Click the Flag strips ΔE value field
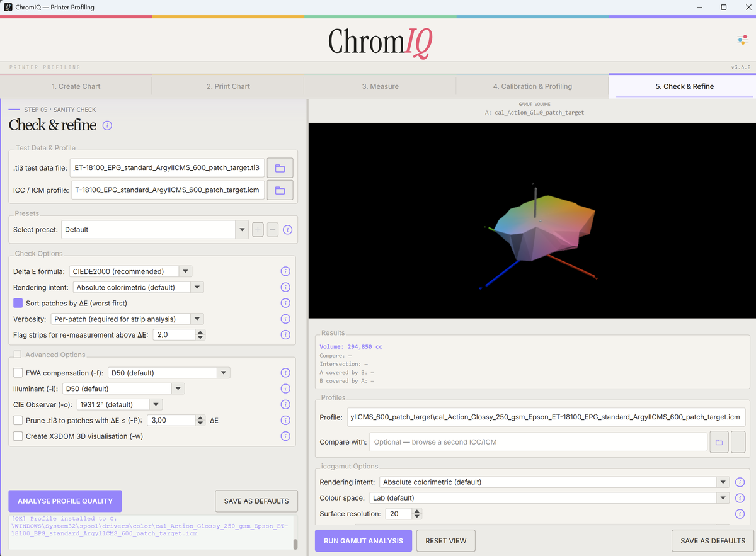The height and width of the screenshot is (556, 756). pos(175,334)
